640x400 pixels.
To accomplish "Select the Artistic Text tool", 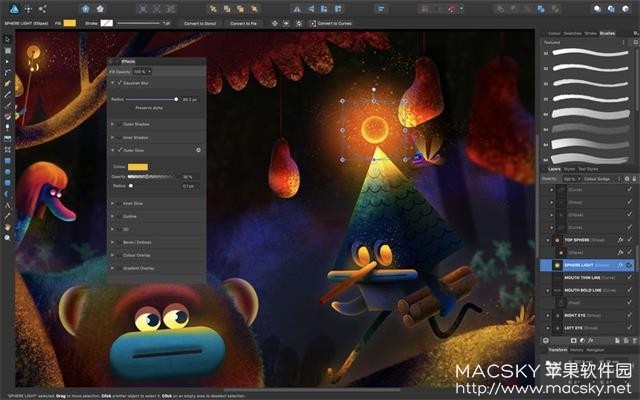I will pos(7,205).
